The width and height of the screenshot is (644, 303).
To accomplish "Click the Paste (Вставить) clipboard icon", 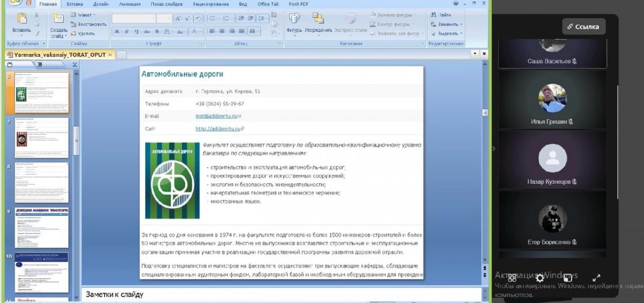I will click(x=21, y=19).
